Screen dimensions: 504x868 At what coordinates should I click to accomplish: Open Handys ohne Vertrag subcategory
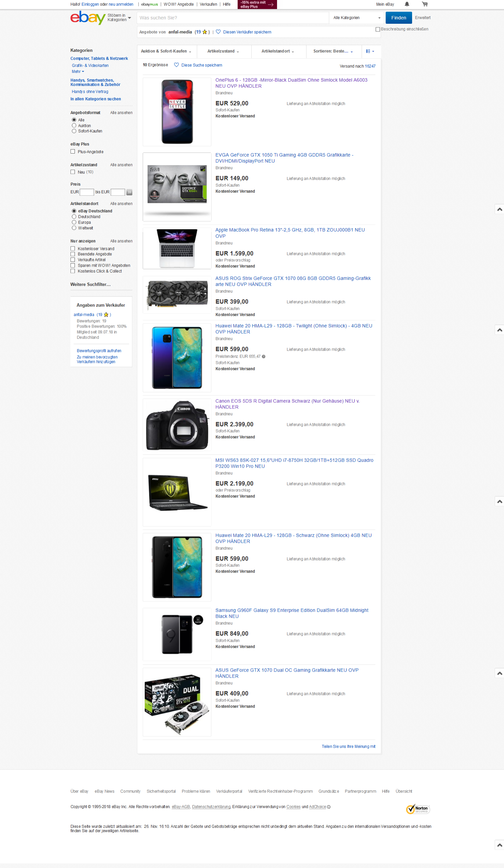point(90,92)
